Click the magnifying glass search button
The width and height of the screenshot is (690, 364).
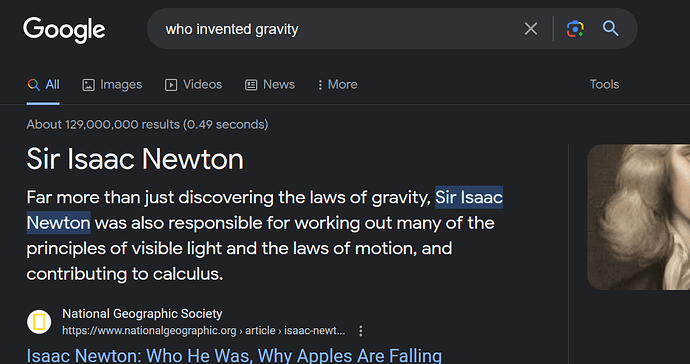click(610, 29)
